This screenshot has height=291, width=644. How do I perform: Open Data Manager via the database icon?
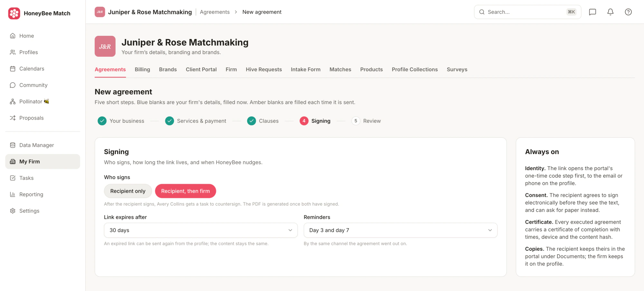click(13, 145)
